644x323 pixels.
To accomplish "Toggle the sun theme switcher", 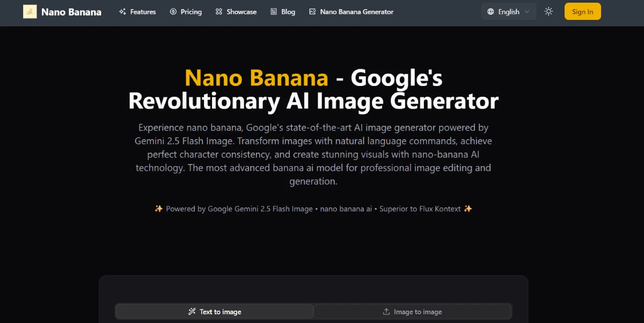I will (548, 11).
